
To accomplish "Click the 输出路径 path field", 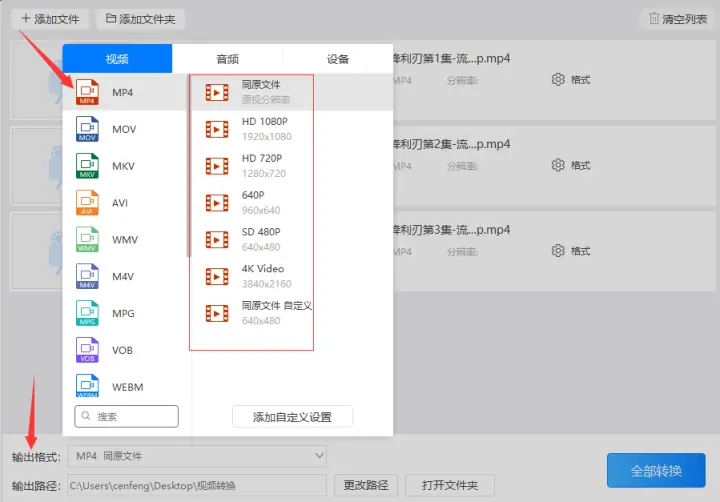I will (197, 485).
